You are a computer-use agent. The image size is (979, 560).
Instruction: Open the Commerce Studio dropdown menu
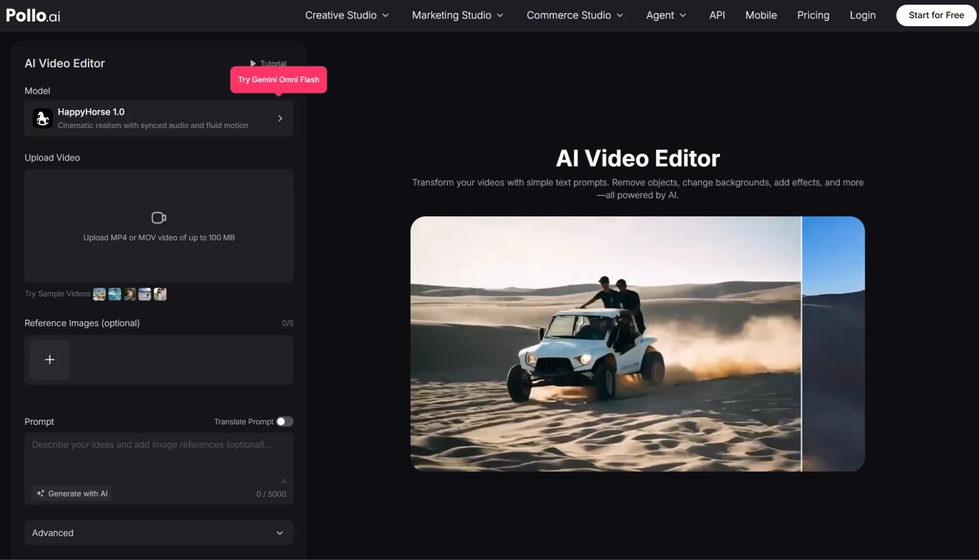[x=575, y=15]
